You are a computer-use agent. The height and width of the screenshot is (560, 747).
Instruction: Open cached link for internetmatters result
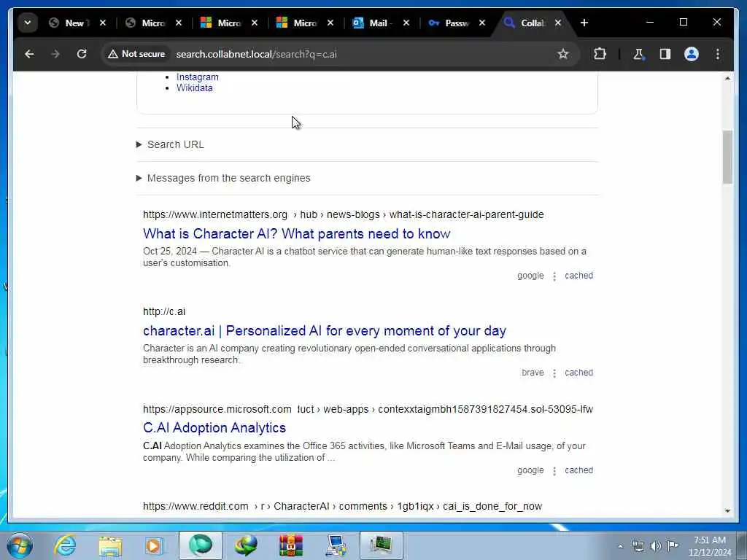pyautogui.click(x=578, y=275)
